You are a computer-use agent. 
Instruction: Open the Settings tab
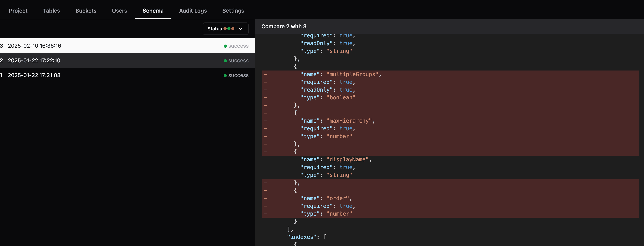(x=233, y=11)
